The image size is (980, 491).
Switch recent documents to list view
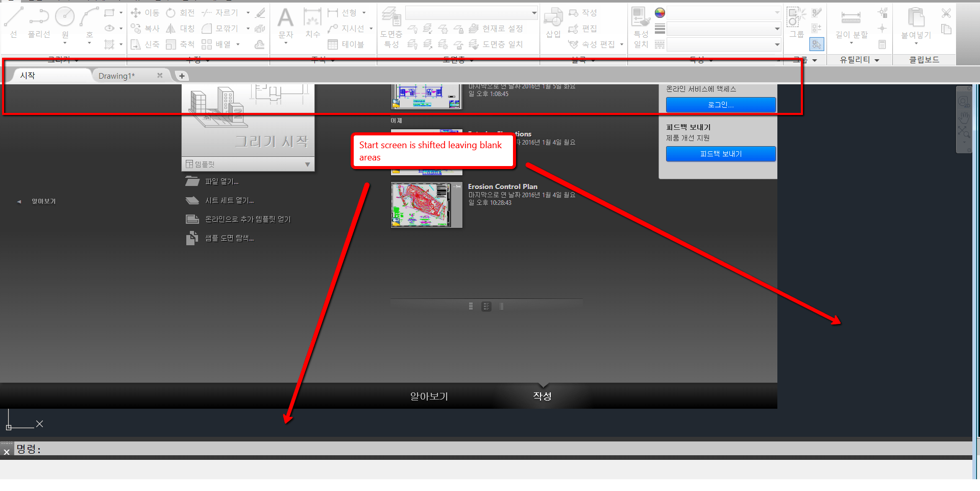tap(501, 306)
